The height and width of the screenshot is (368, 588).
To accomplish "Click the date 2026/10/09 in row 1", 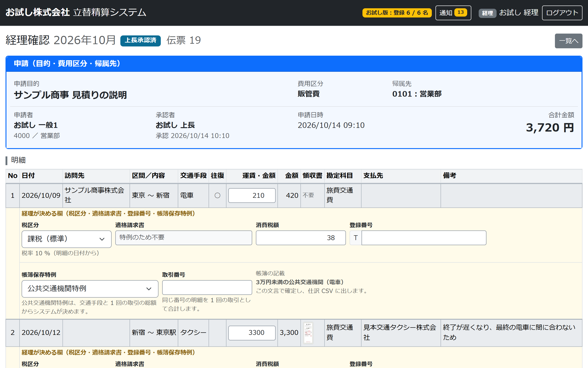I will (41, 195).
